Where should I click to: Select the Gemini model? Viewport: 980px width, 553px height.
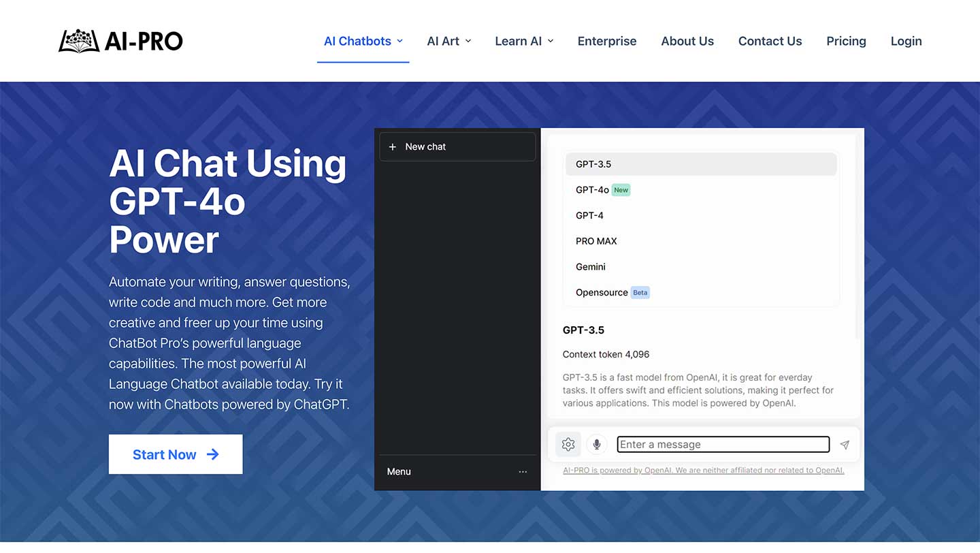[x=701, y=267]
